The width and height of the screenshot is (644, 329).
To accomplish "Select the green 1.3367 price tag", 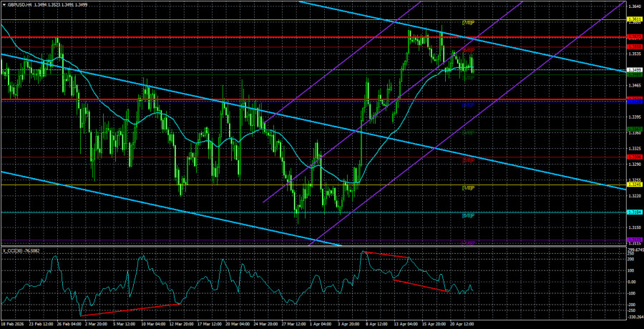I will [634, 129].
